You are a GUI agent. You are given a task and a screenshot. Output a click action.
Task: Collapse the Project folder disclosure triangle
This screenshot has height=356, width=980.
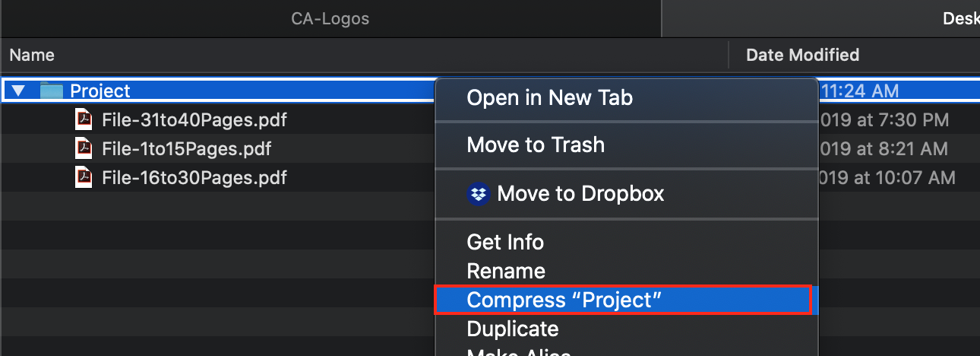click(19, 91)
